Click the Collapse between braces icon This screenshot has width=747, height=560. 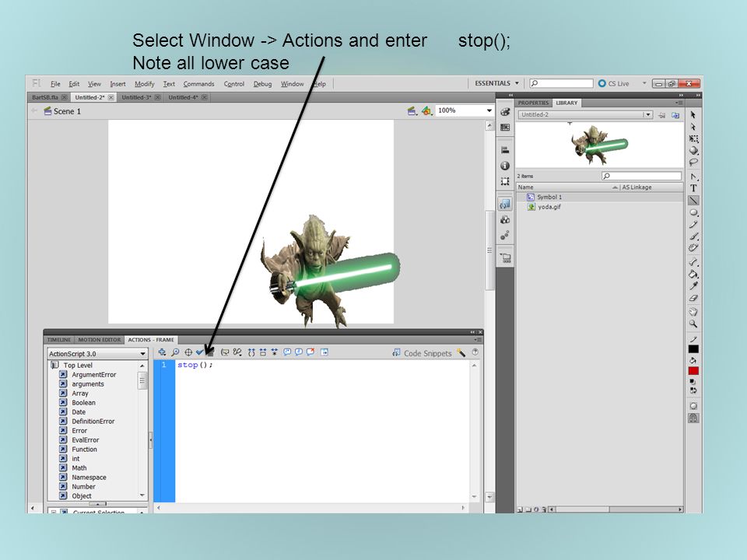pos(251,352)
